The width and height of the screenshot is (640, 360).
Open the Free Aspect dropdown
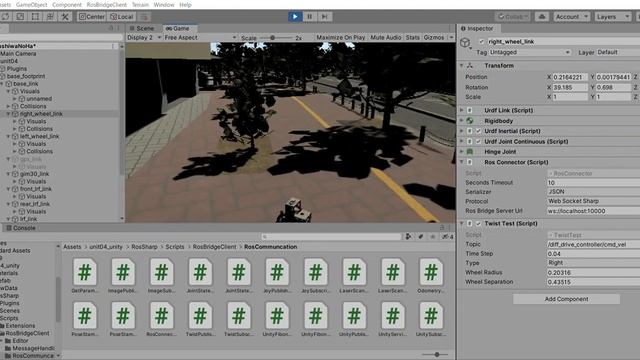tap(200, 38)
